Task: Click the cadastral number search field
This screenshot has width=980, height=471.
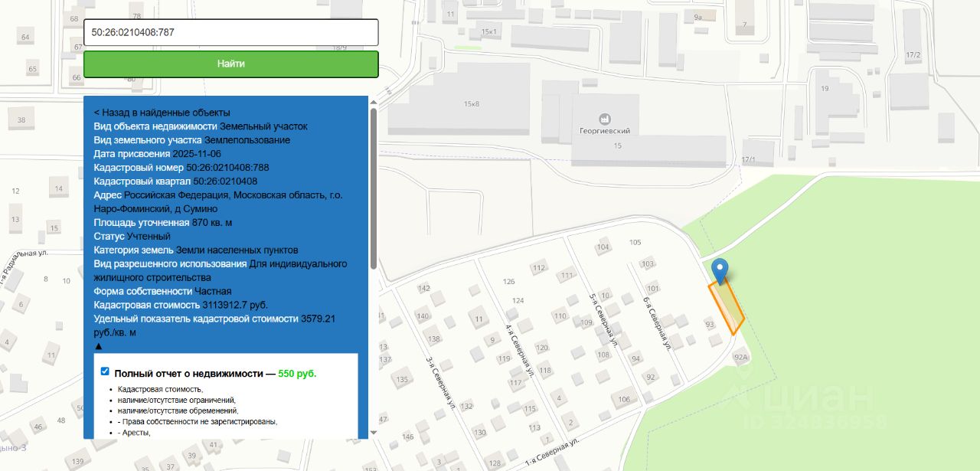Action: click(230, 32)
